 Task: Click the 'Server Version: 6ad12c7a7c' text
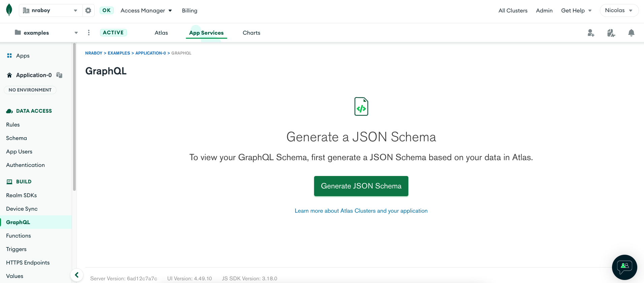click(124, 279)
